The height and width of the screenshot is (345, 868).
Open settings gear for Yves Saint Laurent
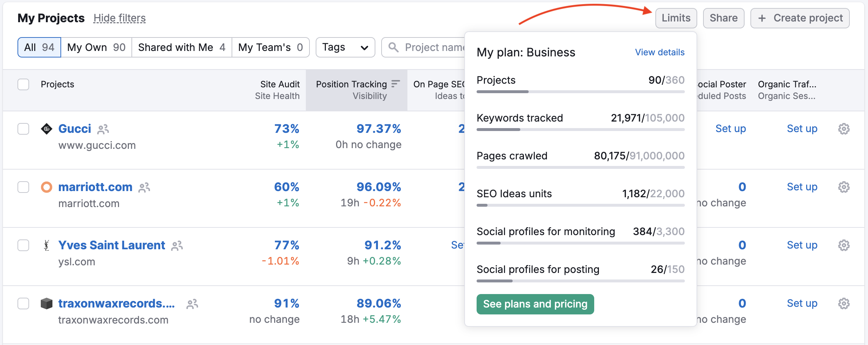[844, 245]
